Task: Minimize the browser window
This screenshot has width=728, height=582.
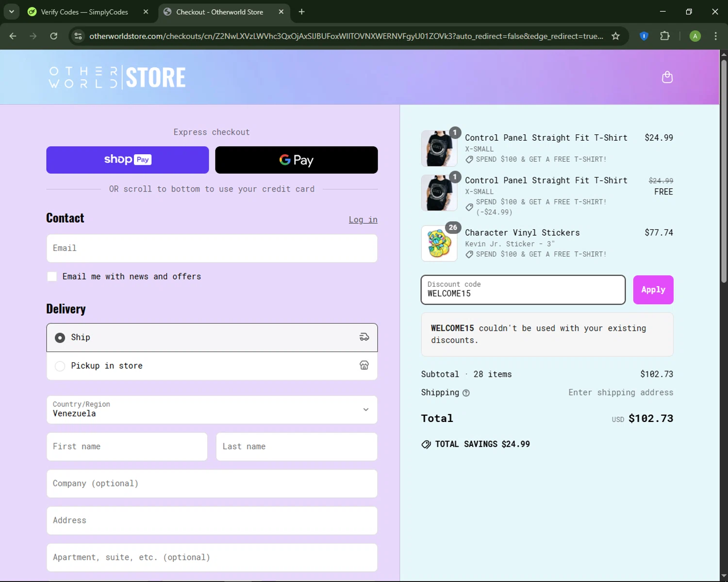Action: pyautogui.click(x=663, y=12)
